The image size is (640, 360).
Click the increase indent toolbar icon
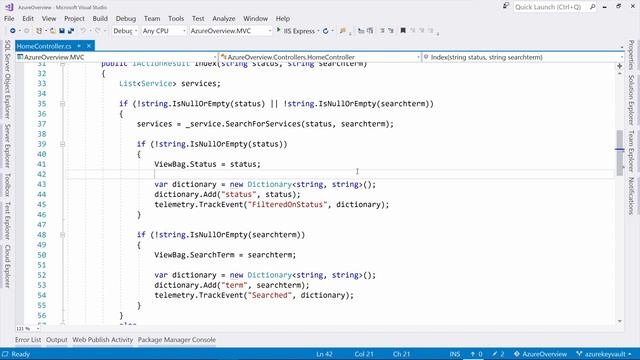tap(370, 31)
